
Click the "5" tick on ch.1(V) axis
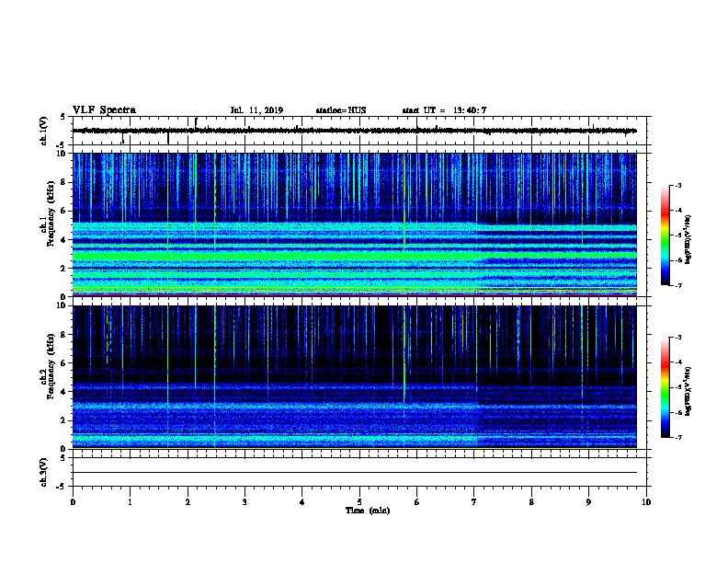(x=63, y=117)
